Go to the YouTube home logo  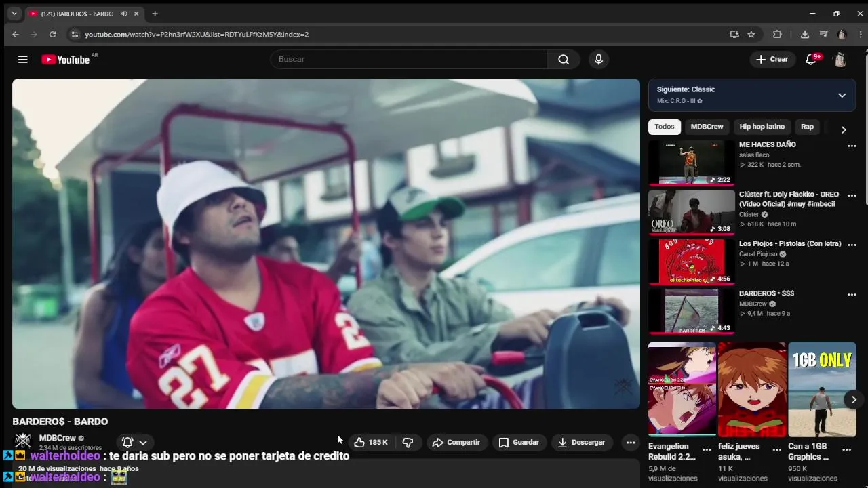pyautogui.click(x=65, y=60)
